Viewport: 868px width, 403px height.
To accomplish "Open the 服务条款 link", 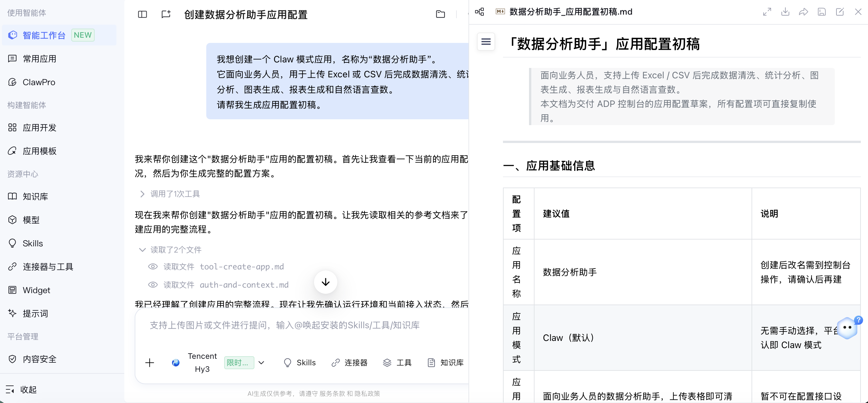I will pos(332,394).
